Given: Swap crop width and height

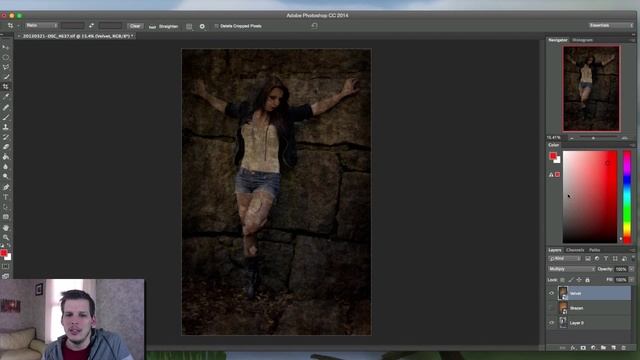Looking at the screenshot, I should [x=91, y=26].
